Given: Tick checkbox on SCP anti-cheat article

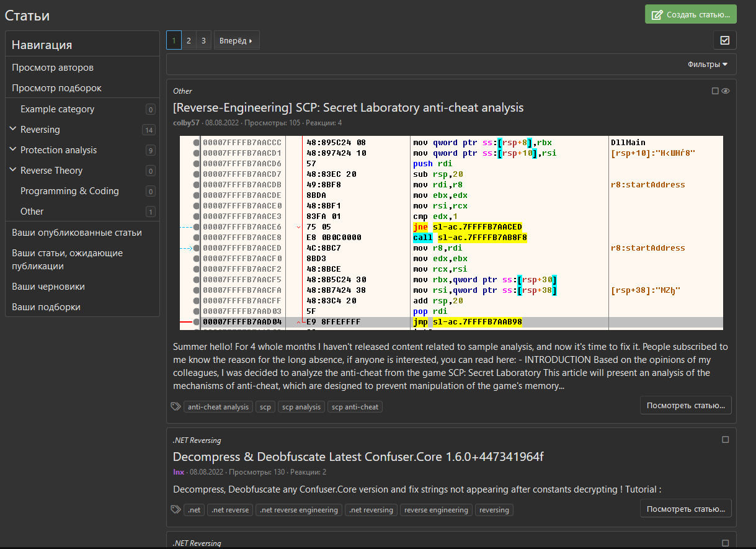Looking at the screenshot, I should point(715,91).
